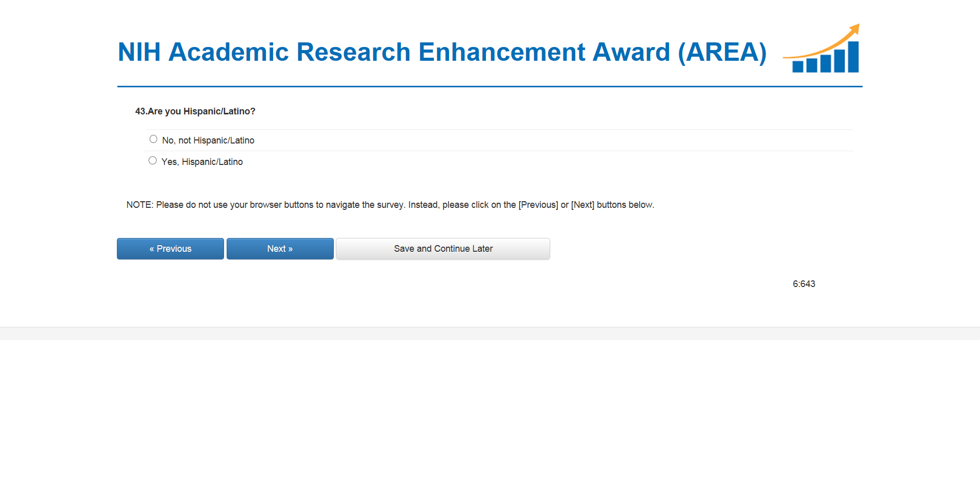Click the "No, not Hispanic/Latino" label text
The image size is (980, 478).
tap(208, 140)
